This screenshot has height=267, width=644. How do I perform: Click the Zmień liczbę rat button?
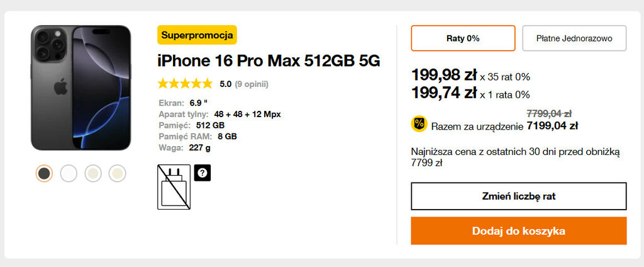(x=519, y=196)
